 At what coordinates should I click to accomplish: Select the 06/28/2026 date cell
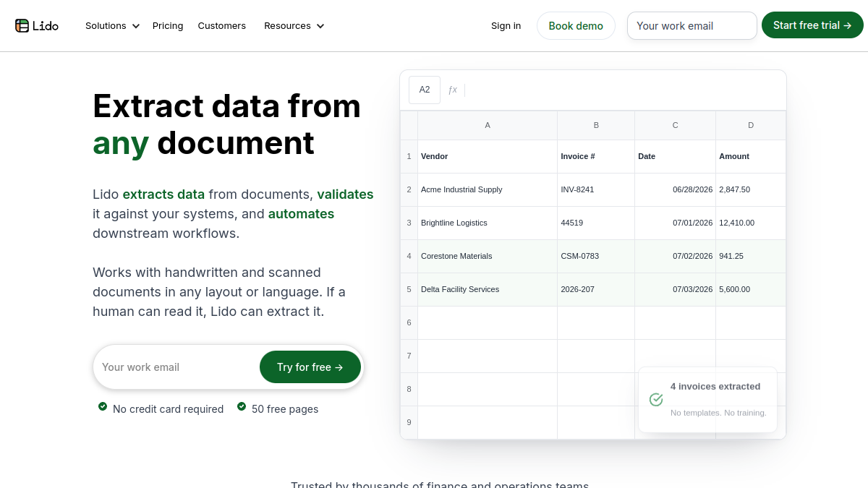(x=676, y=189)
